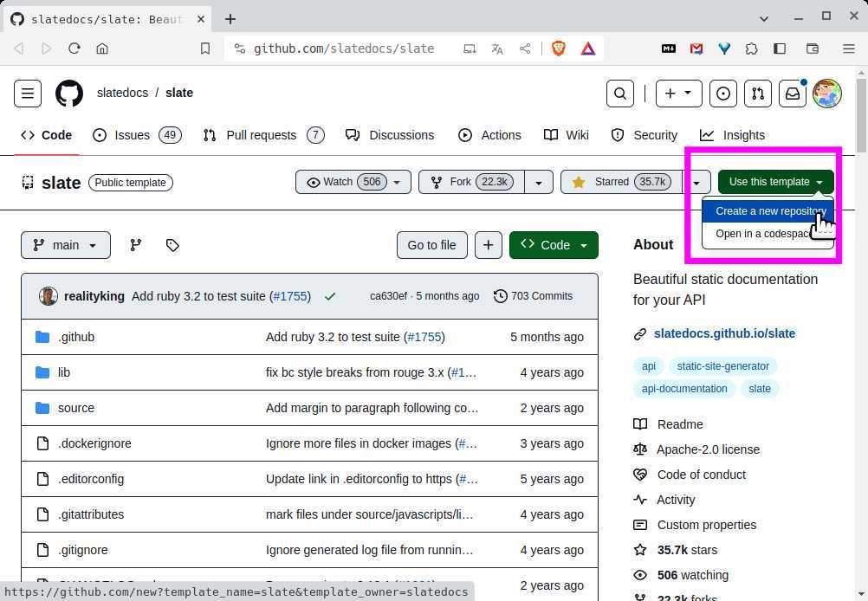The image size is (868, 601).
Task: Open lib folder
Action: (63, 372)
